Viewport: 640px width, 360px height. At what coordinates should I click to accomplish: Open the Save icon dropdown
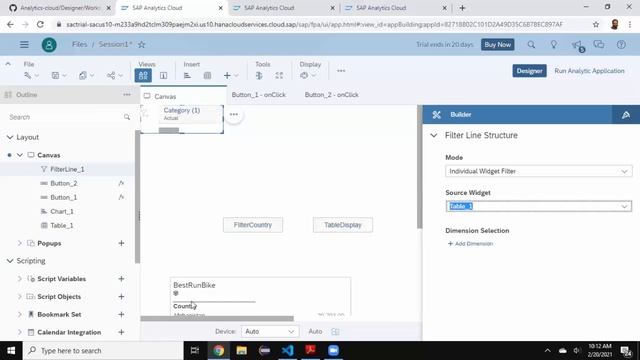[59, 76]
